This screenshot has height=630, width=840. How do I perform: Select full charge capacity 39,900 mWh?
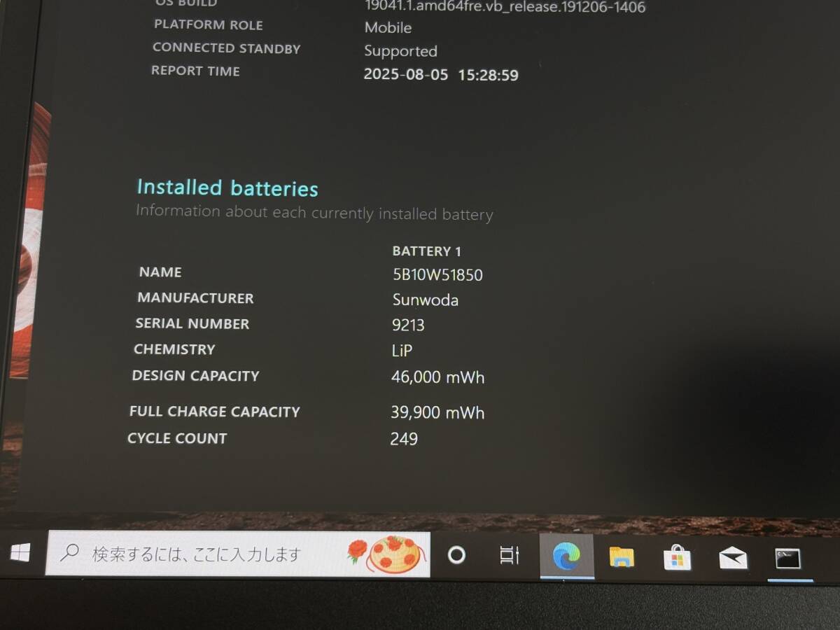pos(437,412)
